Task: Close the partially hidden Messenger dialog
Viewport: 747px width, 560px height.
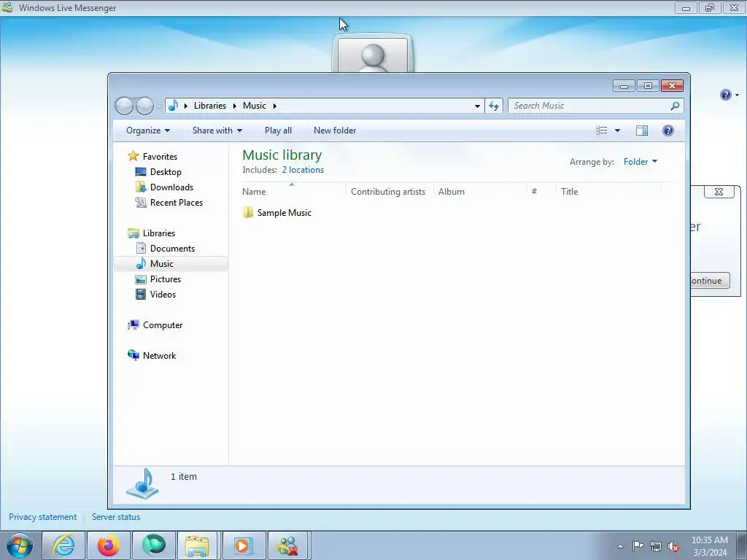Action: click(719, 192)
